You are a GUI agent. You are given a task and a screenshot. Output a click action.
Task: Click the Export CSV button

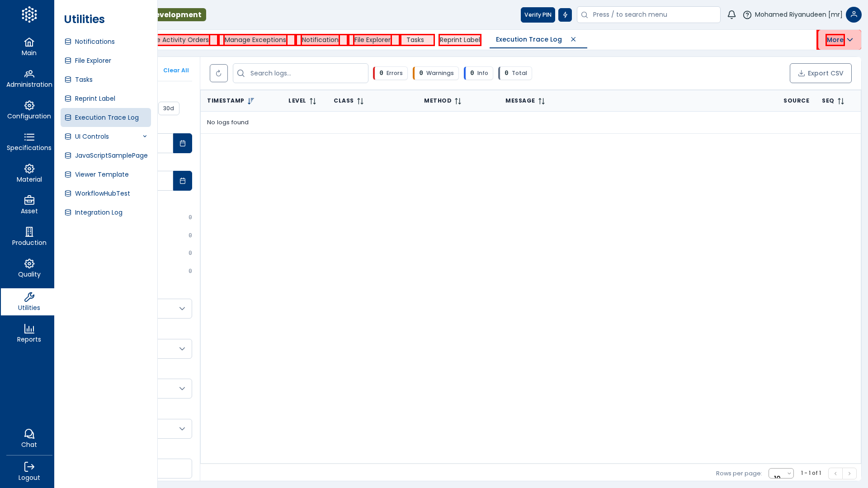[821, 73]
